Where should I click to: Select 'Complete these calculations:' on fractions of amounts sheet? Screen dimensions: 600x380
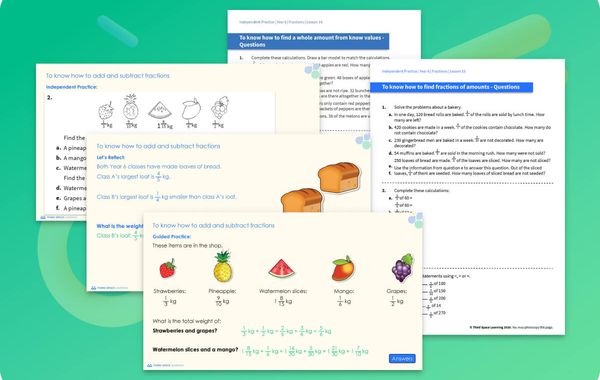422,190
